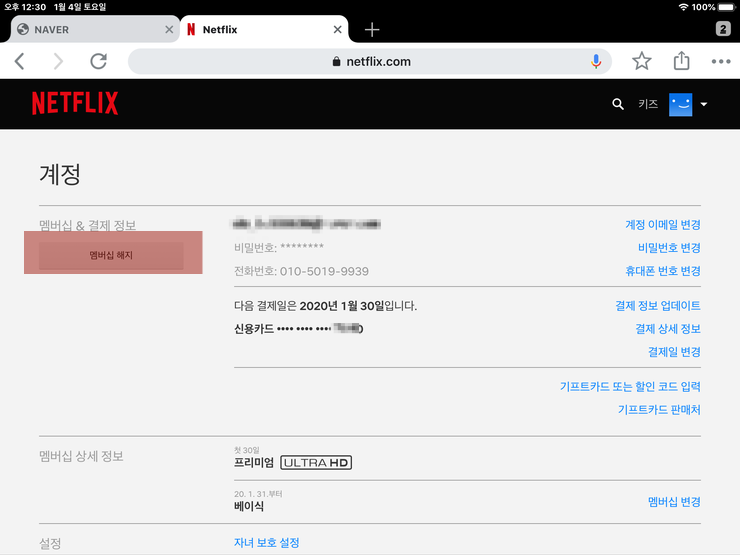Screen dimensions: 740x555
Task: Click the blue profile avatar
Action: [x=681, y=104]
